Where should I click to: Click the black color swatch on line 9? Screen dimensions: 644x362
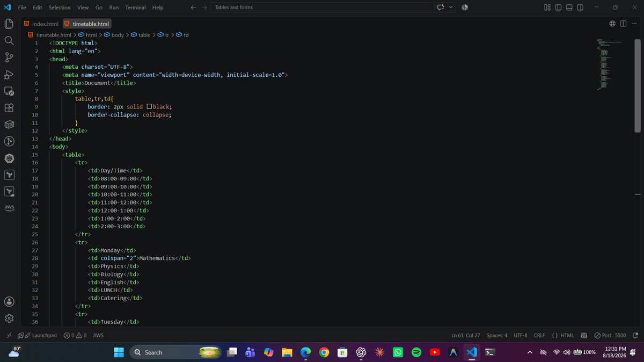[149, 107]
